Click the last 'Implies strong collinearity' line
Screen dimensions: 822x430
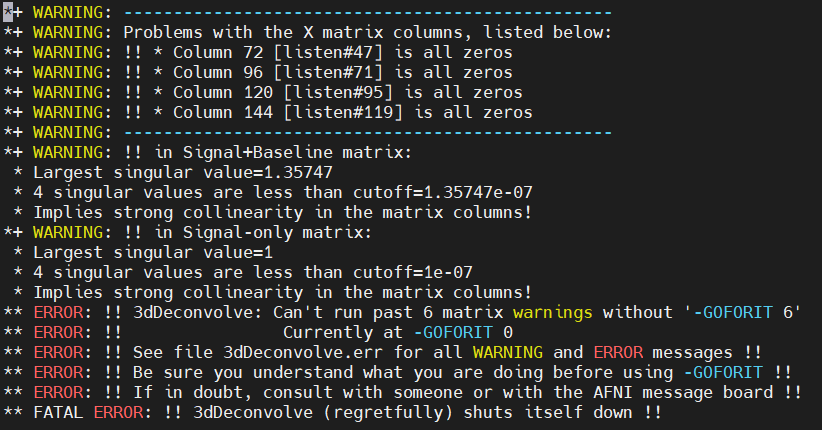[283, 293]
